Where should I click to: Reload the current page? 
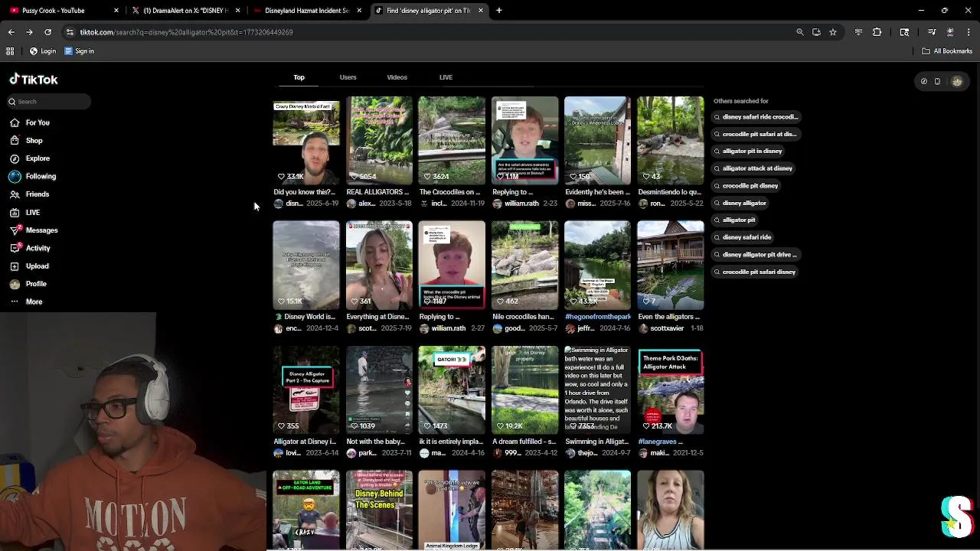(x=47, y=32)
